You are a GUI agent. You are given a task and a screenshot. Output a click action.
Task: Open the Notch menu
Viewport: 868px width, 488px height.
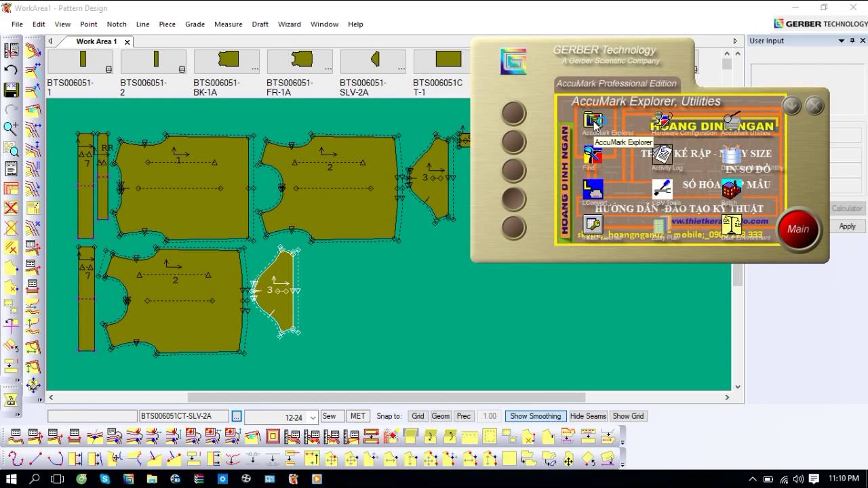click(117, 24)
